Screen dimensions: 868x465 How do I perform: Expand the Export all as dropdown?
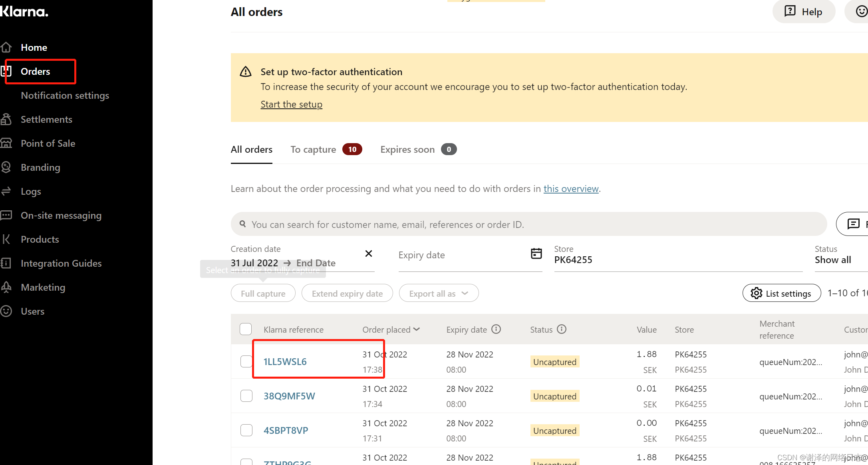click(x=439, y=293)
